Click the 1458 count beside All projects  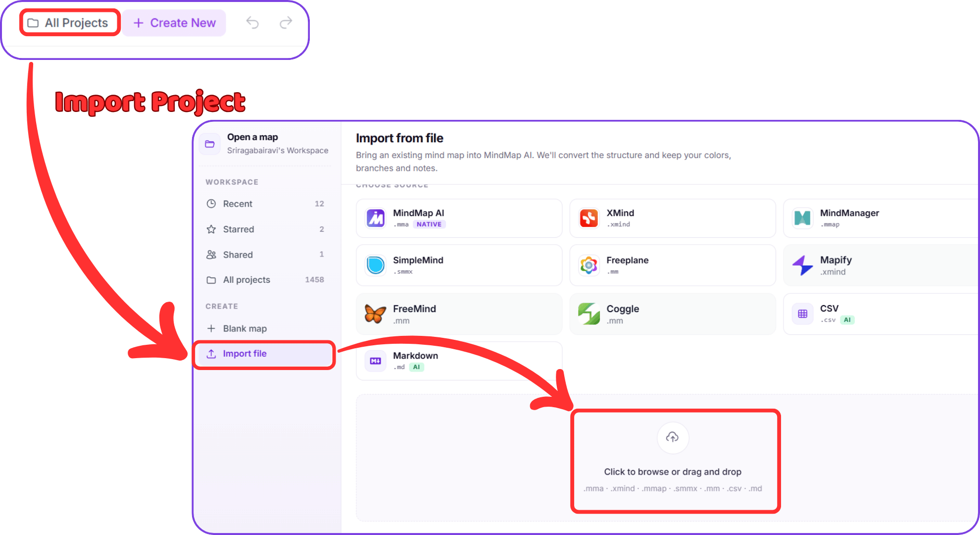(314, 280)
